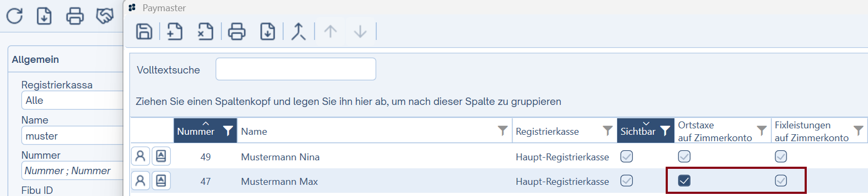
Task: Click Haupt-Registrierkasse in Max's row
Action: 562,181
